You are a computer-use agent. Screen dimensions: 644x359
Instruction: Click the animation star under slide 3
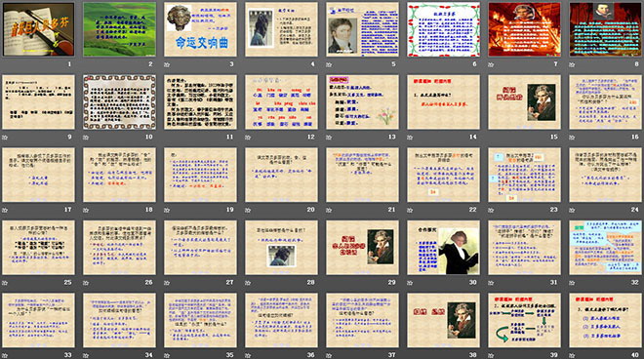[167, 64]
